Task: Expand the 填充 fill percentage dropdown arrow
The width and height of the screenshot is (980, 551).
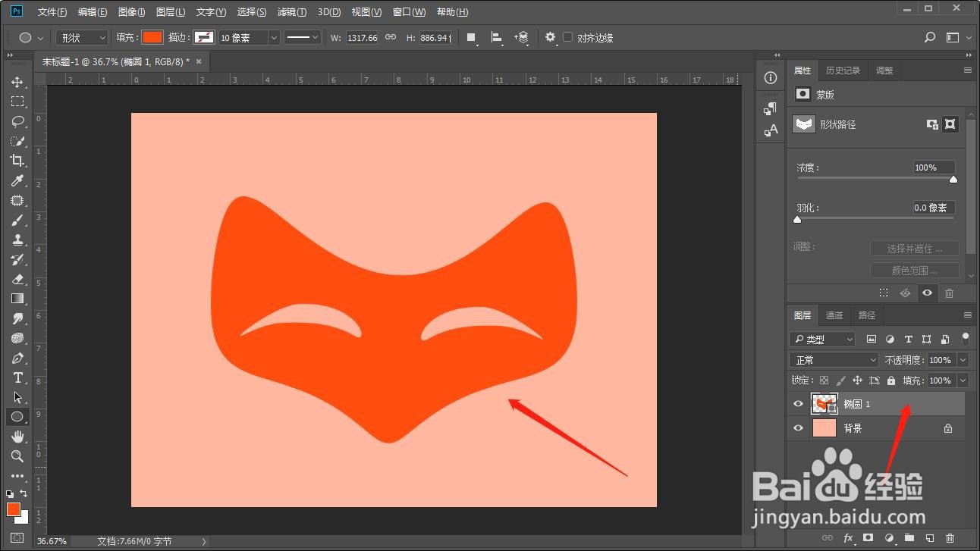Action: point(963,380)
